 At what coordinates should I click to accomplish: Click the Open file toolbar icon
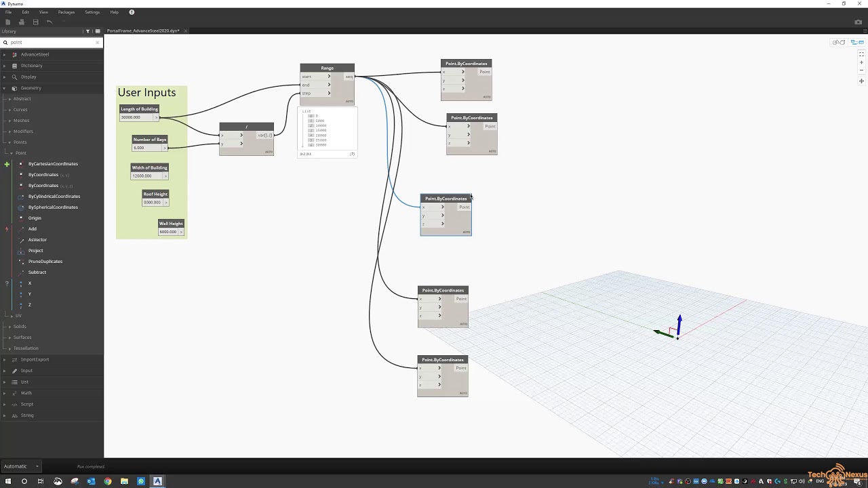coord(22,22)
